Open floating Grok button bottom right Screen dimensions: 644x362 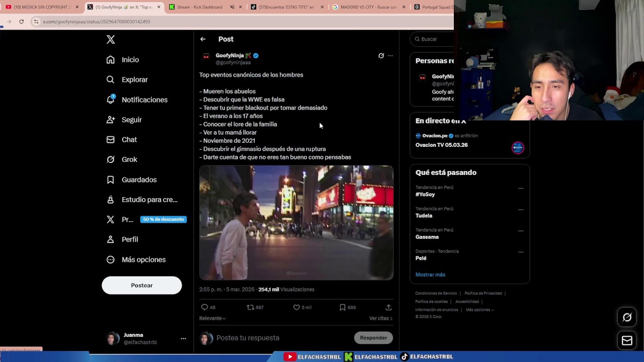[x=627, y=317]
